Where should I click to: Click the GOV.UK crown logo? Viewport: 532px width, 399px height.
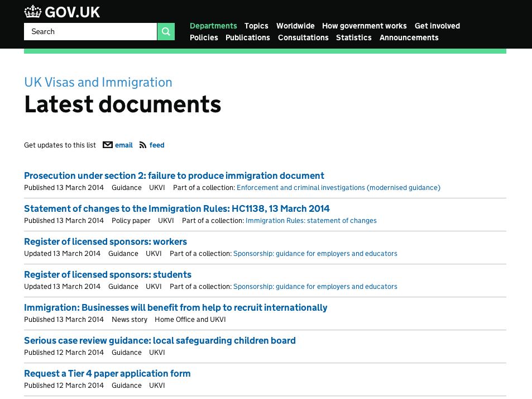(x=32, y=12)
